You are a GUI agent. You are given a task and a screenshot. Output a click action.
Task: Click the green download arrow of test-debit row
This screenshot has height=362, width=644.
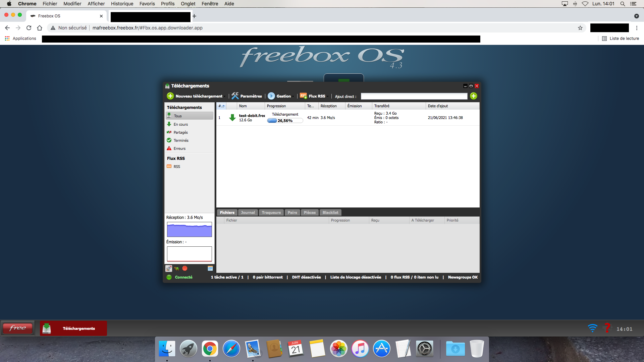[232, 118]
